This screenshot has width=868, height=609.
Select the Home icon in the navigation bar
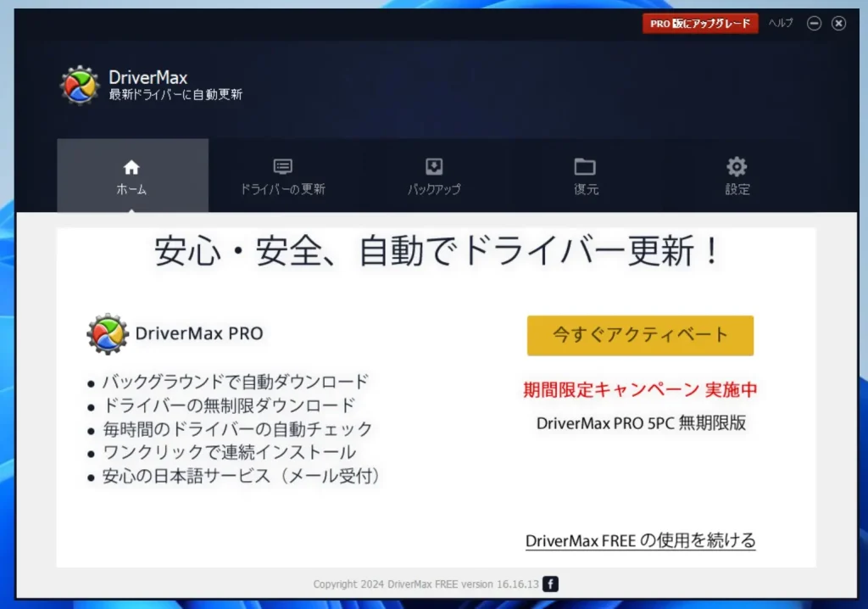click(131, 166)
